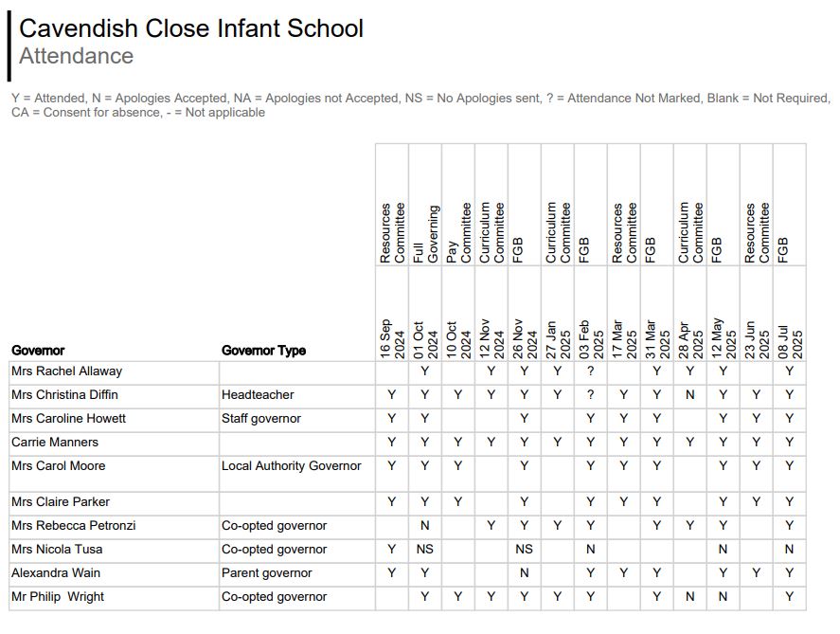
Task: Select the 08 Jul 2025 date header
Action: (x=789, y=338)
